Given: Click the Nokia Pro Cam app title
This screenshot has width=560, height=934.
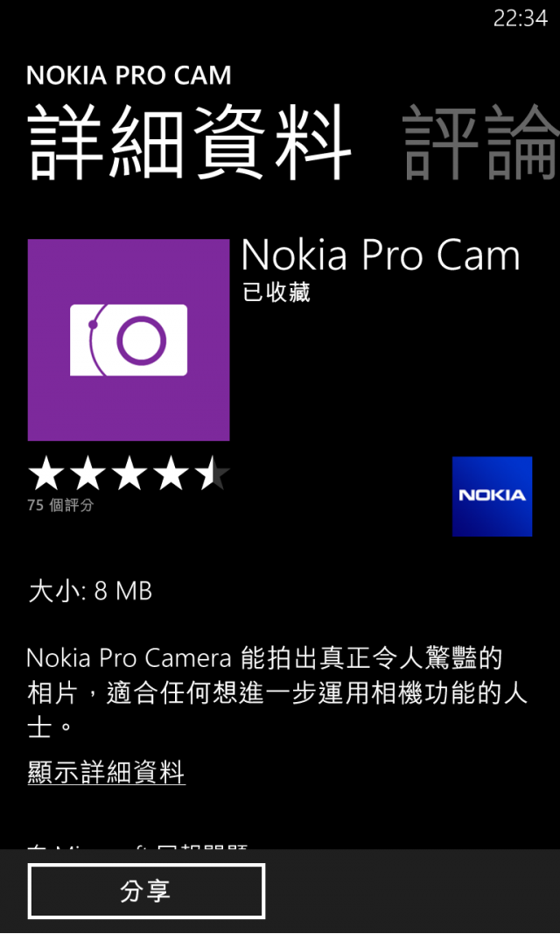Looking at the screenshot, I should [x=381, y=256].
